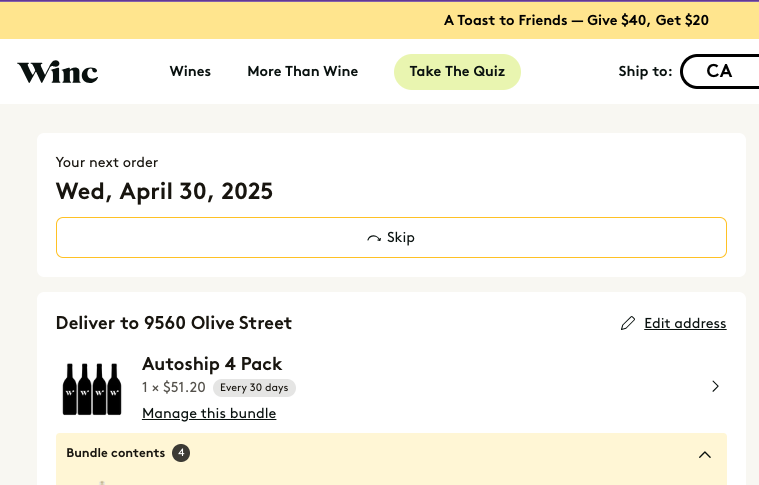The width and height of the screenshot is (759, 485).
Task: Click the Autoship 4 Pack title
Action: pos(212,364)
